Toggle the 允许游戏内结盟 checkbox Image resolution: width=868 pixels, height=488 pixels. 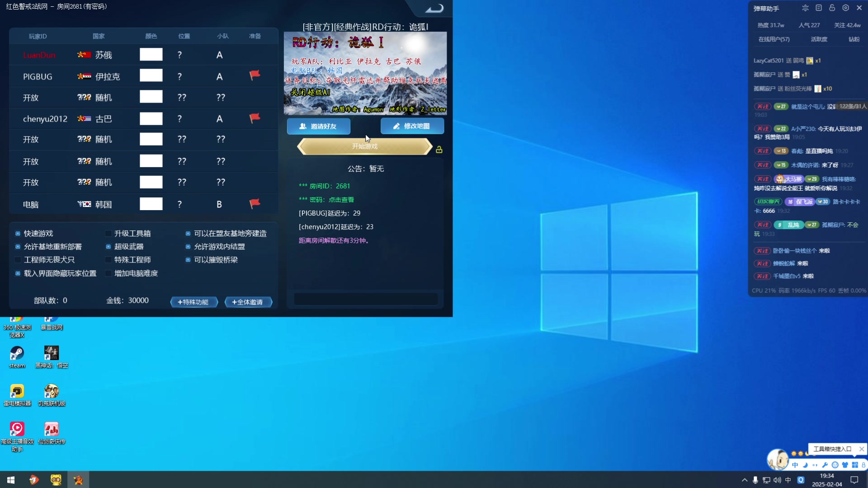pyautogui.click(x=188, y=247)
